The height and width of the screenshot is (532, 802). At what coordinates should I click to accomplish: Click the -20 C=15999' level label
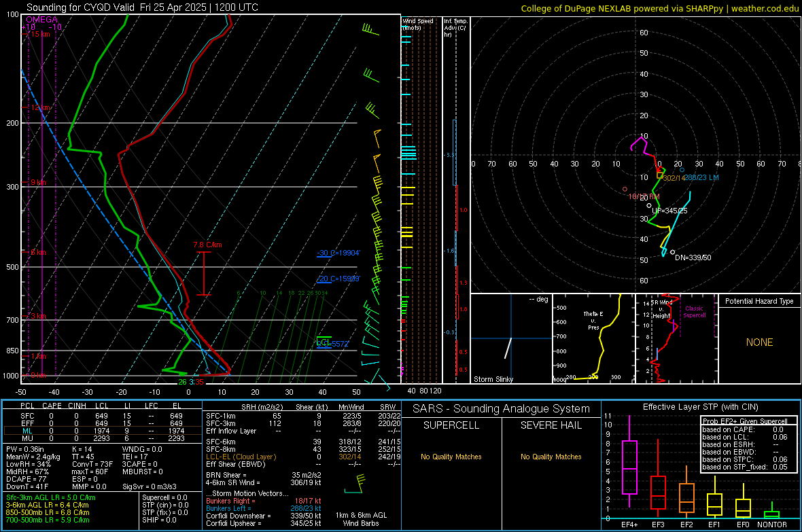pos(338,279)
